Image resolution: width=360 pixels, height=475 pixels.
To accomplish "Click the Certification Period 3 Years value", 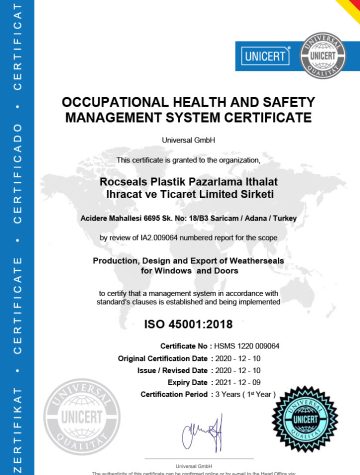I will (x=245, y=394).
